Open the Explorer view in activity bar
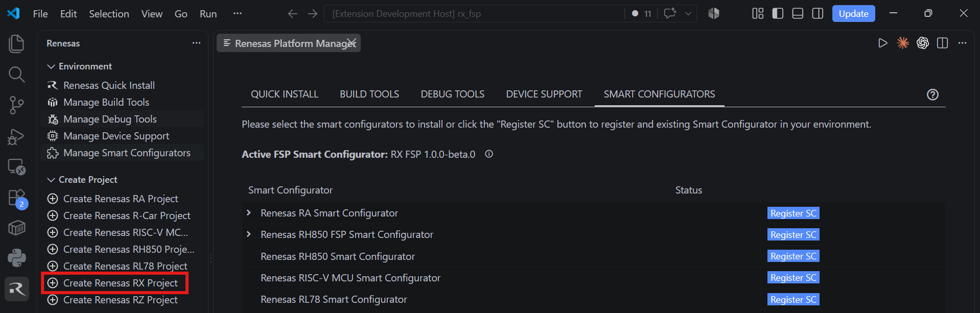 [16, 44]
